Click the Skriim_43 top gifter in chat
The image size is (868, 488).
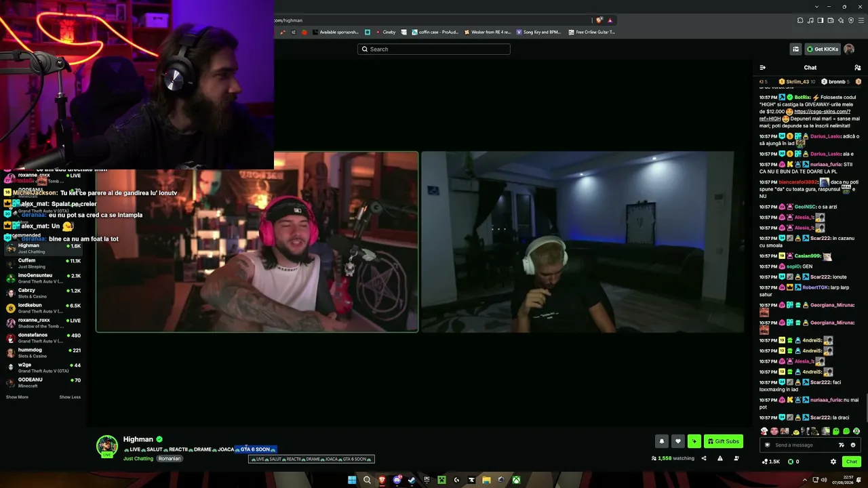pyautogui.click(x=797, y=81)
